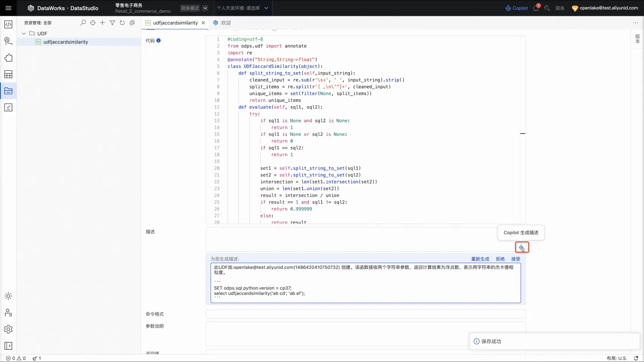Click the warning count status indicator
This screenshot has width=644, height=362.
tap(22, 358)
